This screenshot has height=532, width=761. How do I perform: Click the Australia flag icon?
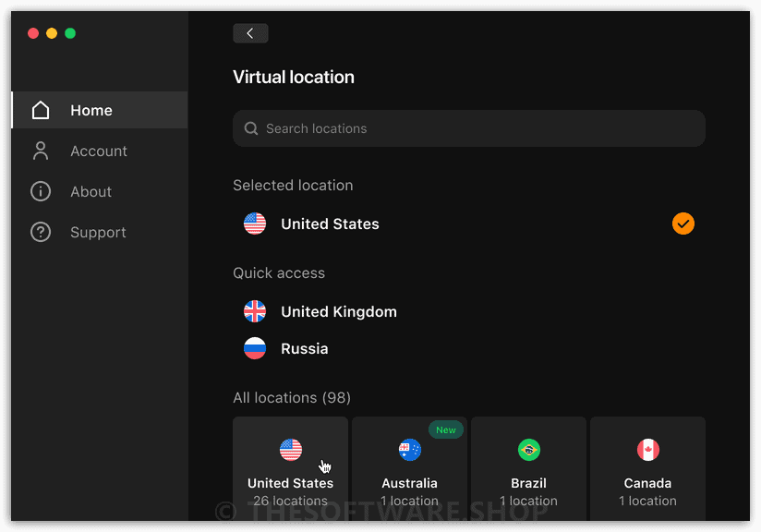pos(410,450)
